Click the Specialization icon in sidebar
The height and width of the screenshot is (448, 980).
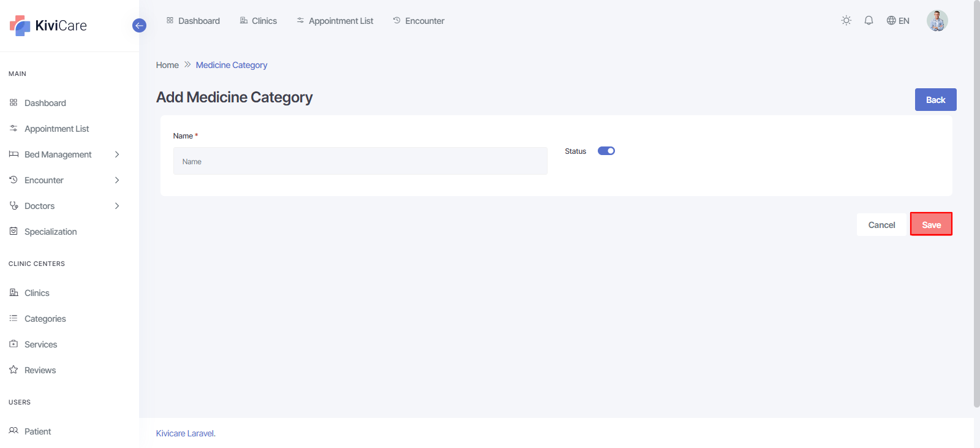click(x=13, y=231)
